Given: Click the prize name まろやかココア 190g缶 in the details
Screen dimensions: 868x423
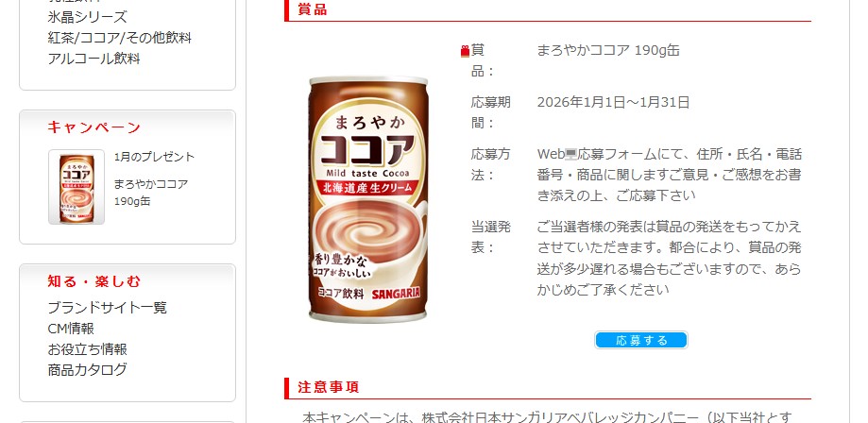Looking at the screenshot, I should coord(608,50).
